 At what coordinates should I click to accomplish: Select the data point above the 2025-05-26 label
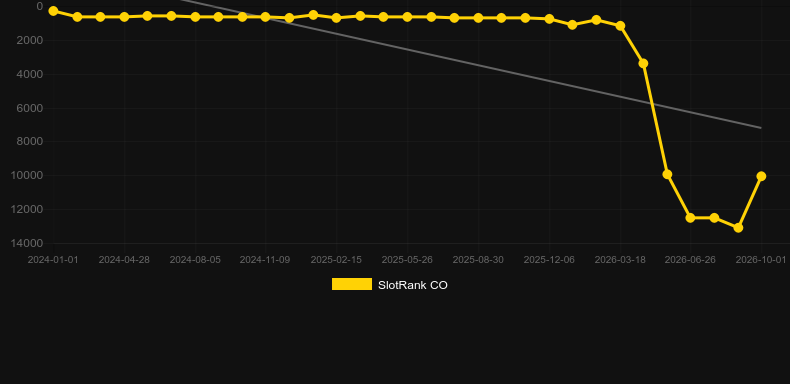pyautogui.click(x=407, y=17)
